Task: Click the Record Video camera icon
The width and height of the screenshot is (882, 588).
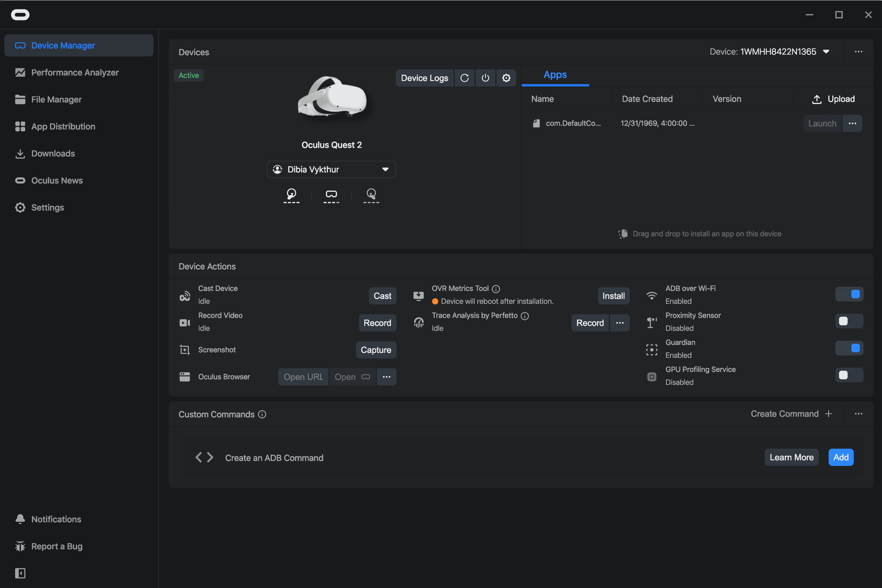Action: pos(185,323)
